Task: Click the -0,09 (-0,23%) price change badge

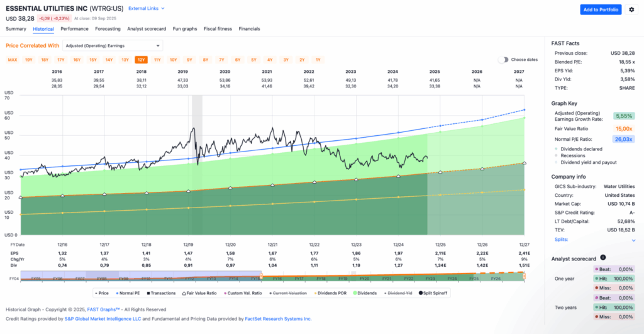Action: (54, 18)
